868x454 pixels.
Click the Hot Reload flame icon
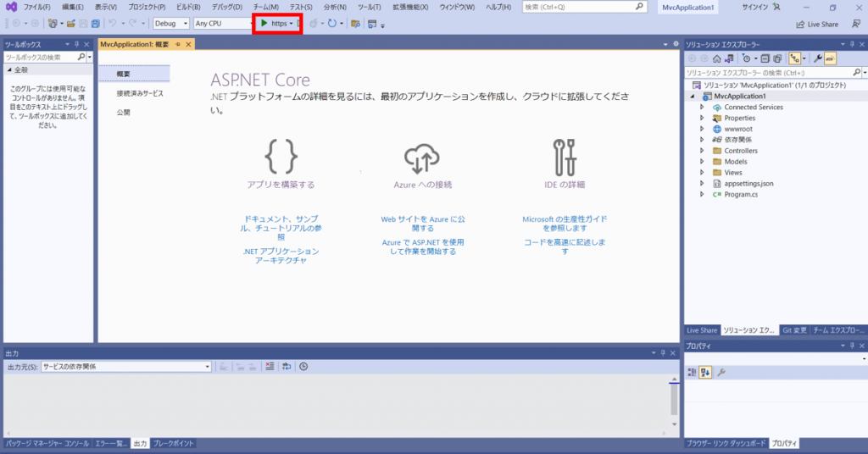314,23
